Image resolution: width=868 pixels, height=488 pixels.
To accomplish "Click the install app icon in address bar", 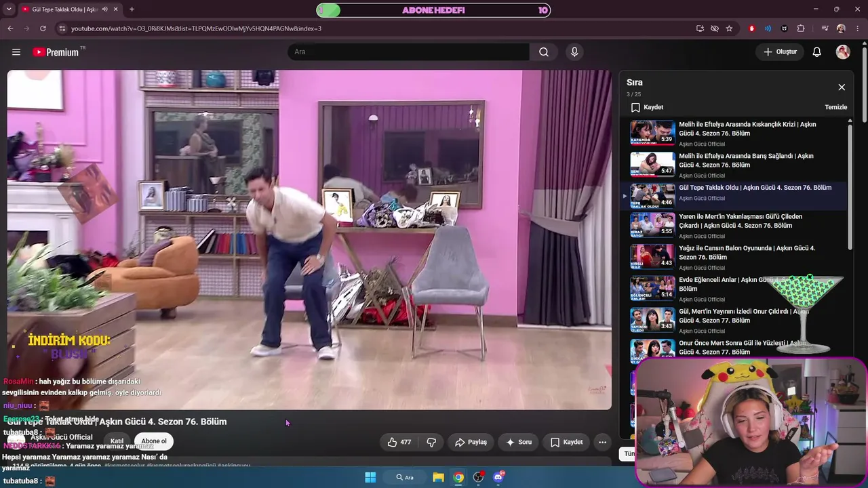I will (x=700, y=28).
